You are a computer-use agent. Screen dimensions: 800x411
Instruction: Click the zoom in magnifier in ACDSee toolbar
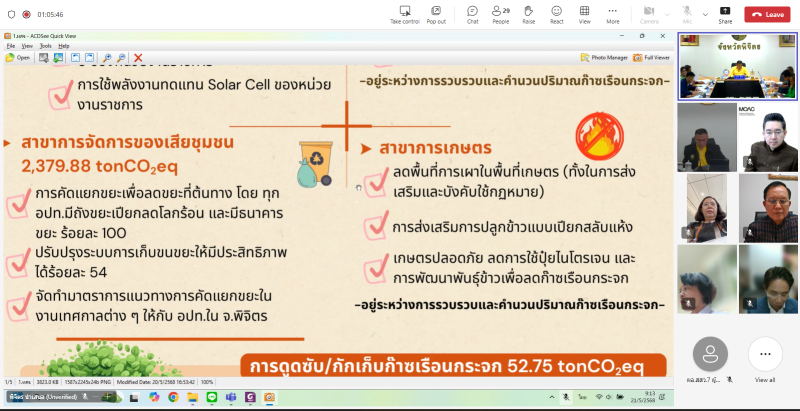pos(106,58)
